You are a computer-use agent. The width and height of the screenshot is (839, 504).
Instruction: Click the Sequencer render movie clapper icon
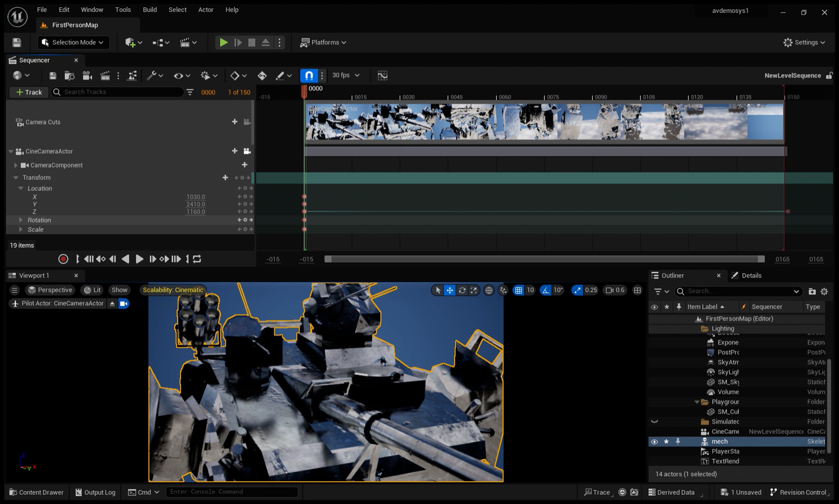[x=105, y=75]
